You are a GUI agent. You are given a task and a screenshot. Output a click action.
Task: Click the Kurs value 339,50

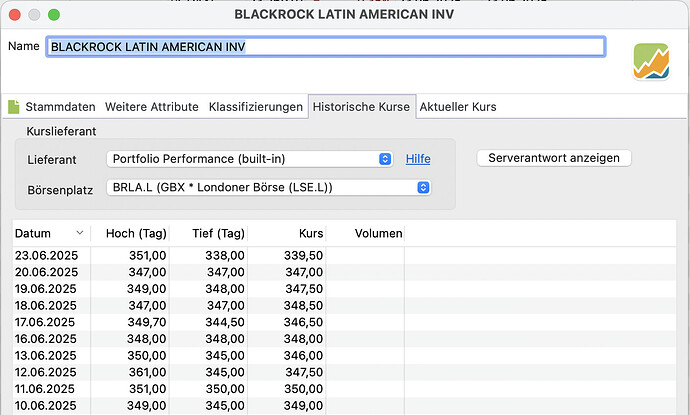tap(303, 256)
